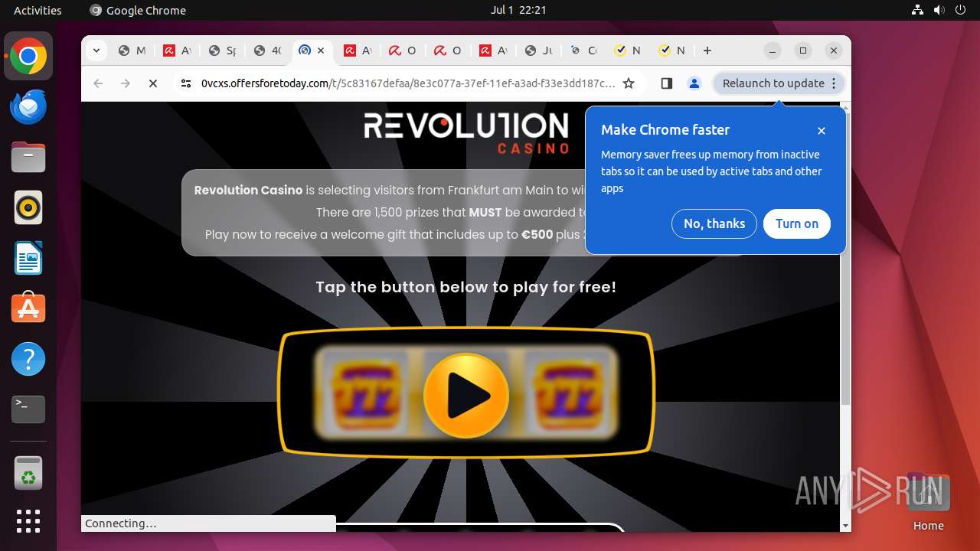Open the clock and calendar menu

[518, 10]
